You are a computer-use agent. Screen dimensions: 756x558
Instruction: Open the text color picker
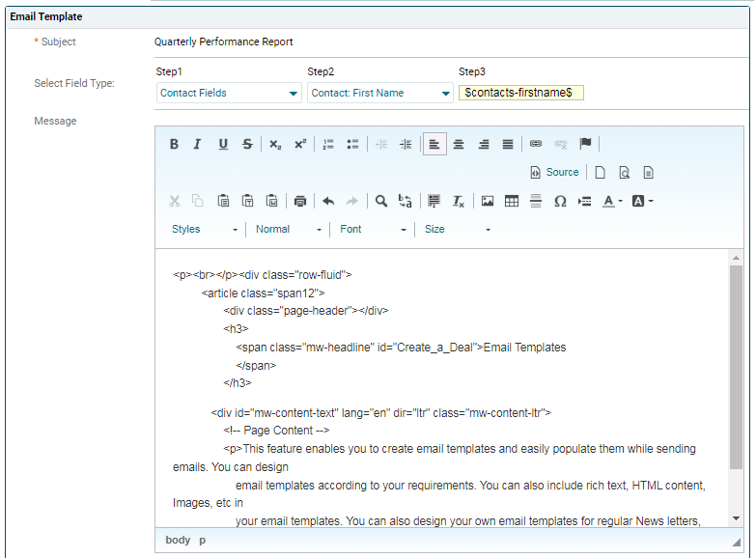tap(612, 201)
